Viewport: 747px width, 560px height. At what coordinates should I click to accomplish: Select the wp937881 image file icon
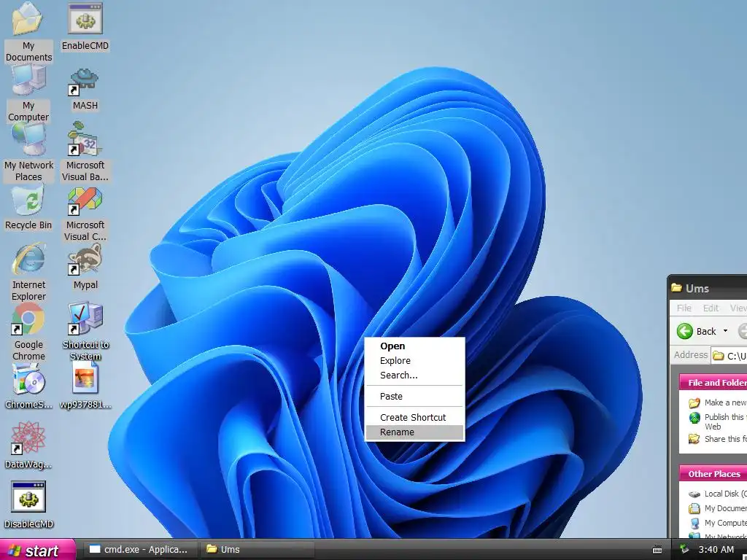85,386
